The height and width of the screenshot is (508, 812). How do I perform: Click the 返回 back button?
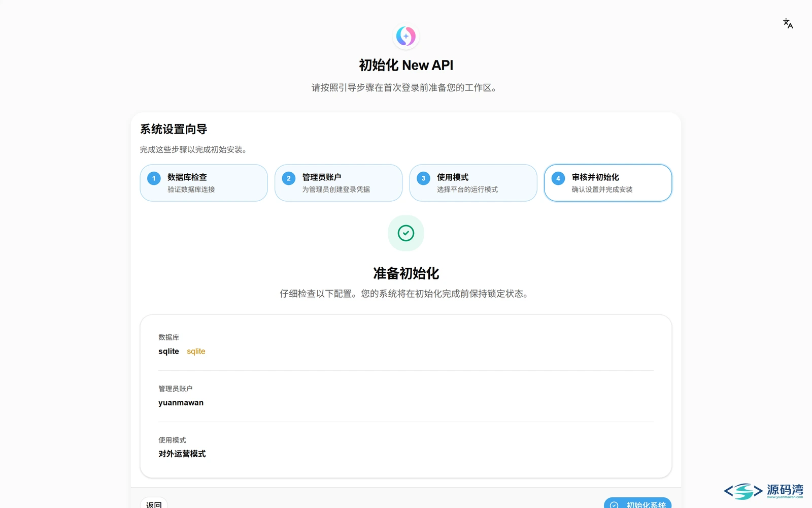coord(154,503)
